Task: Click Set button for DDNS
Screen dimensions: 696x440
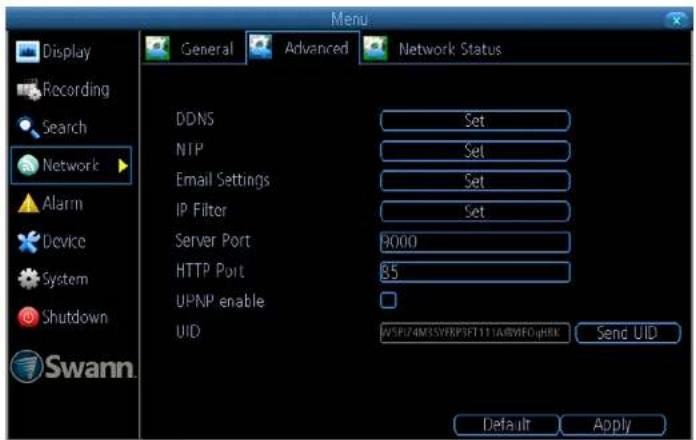Action: tap(475, 121)
